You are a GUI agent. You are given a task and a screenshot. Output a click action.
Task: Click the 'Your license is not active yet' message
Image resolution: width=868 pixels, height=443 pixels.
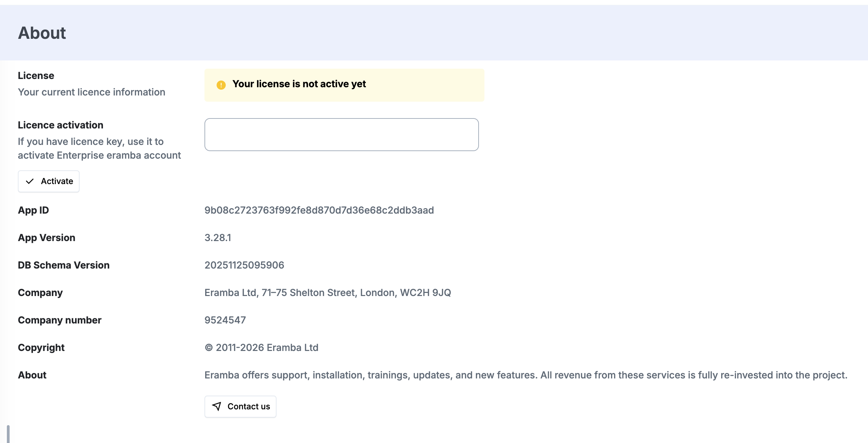(299, 84)
